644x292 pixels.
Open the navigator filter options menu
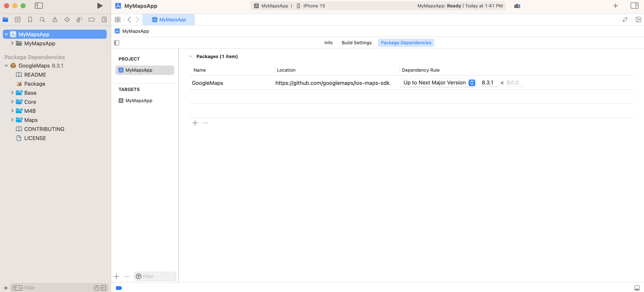click(17, 288)
